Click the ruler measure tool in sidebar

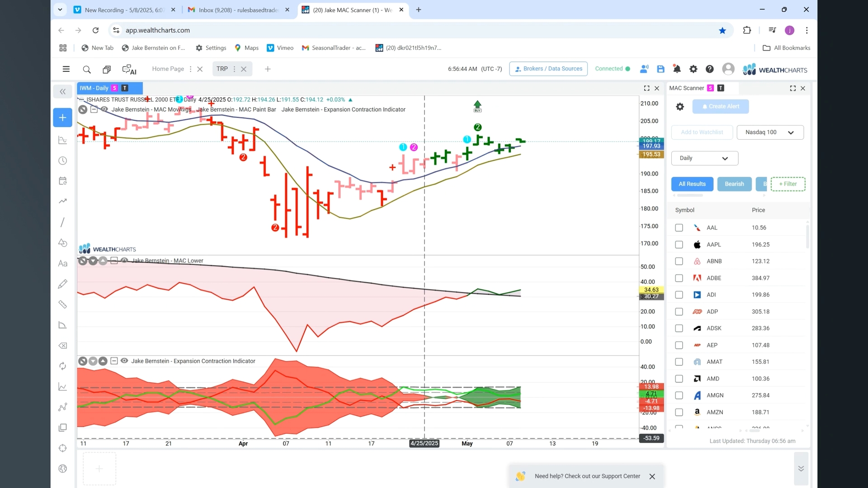pos(63,305)
